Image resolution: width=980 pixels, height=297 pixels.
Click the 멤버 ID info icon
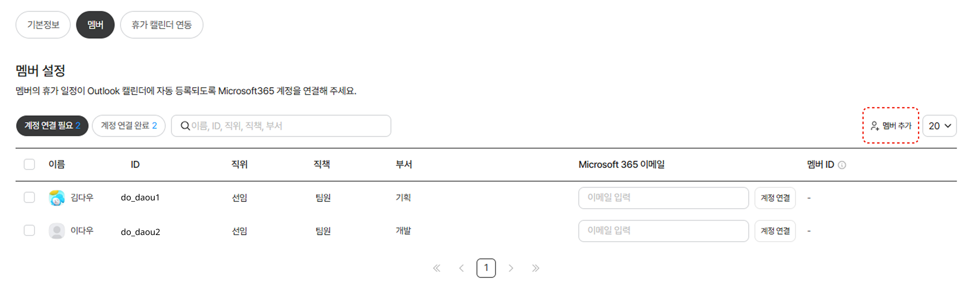842,165
